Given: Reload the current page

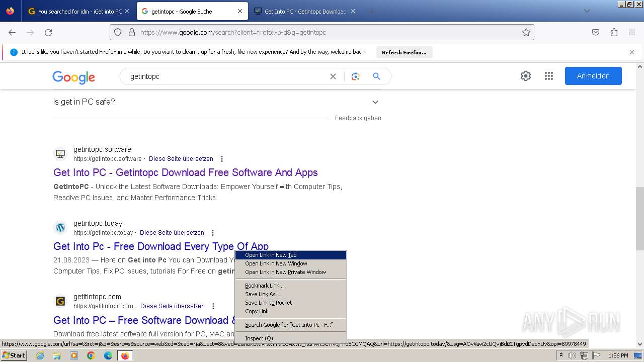Looking at the screenshot, I should (48, 32).
